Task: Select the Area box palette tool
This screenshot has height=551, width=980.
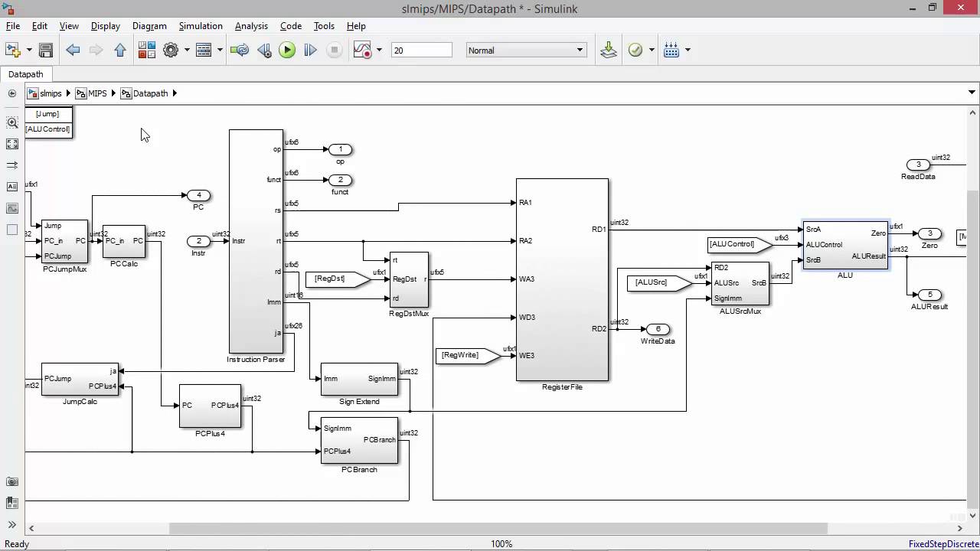Action: [x=12, y=230]
